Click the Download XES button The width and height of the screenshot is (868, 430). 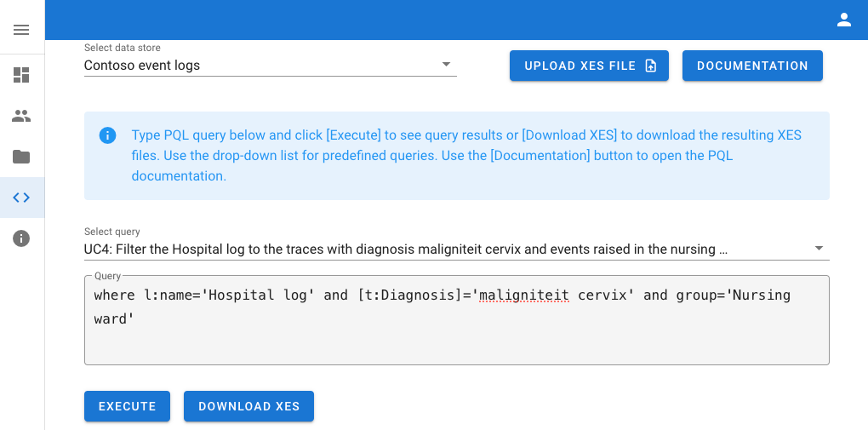tap(248, 406)
